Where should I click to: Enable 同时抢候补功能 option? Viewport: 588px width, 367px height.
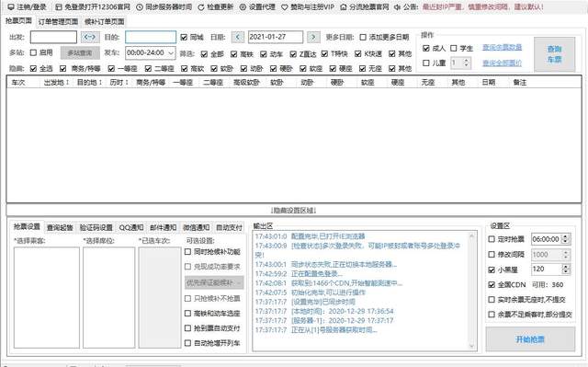tap(187, 252)
